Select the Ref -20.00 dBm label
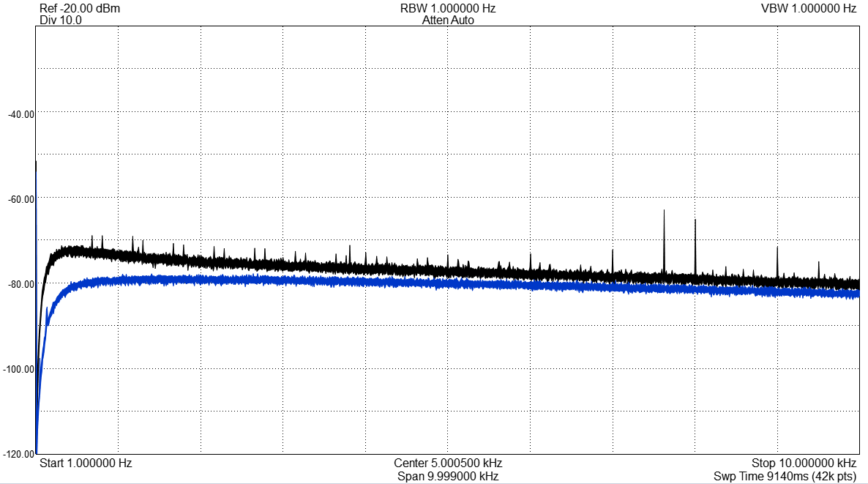The image size is (868, 484). click(80, 8)
